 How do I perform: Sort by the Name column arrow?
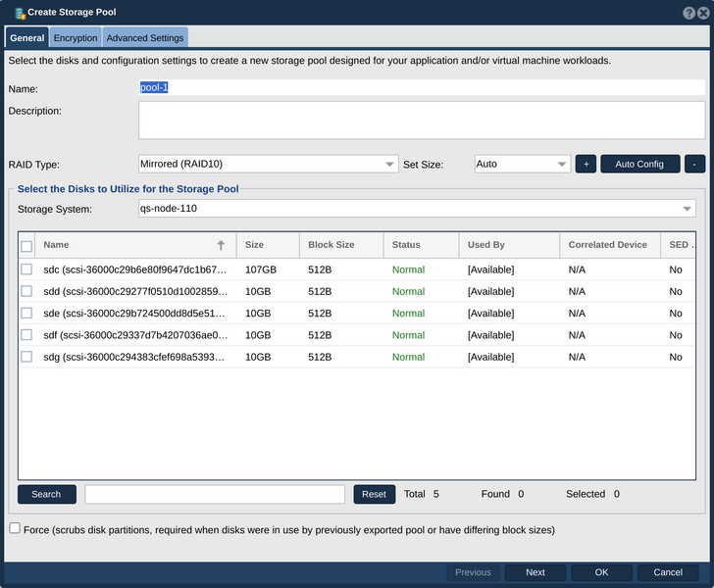221,245
